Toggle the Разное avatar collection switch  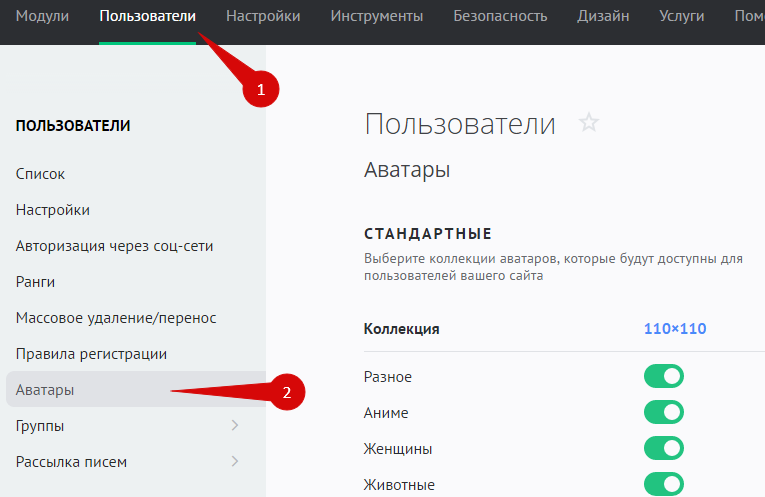point(663,377)
